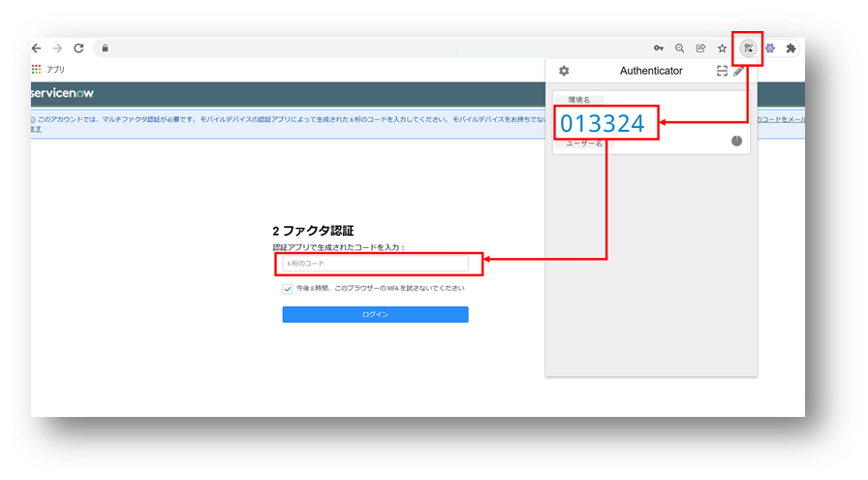Click the purple gear extension icon
The width and height of the screenshot is (868, 480).
pyautogui.click(x=770, y=48)
